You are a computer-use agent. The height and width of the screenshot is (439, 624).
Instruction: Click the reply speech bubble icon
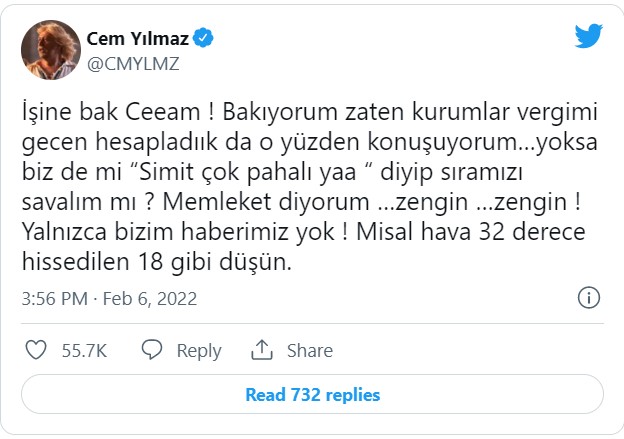click(x=152, y=350)
